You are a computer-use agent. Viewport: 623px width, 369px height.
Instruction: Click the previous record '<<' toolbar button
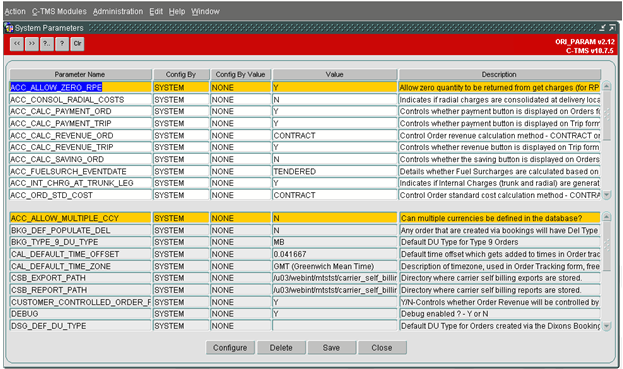17,44
